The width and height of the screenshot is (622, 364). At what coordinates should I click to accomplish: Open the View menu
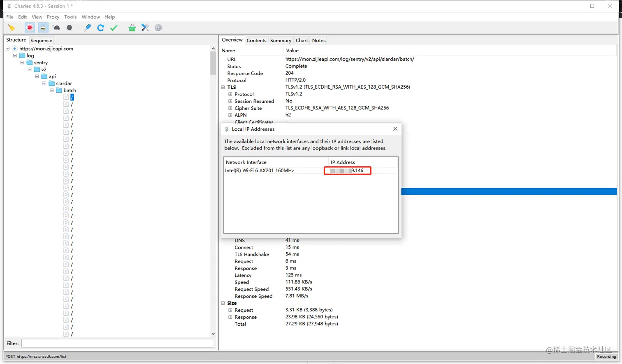37,17
